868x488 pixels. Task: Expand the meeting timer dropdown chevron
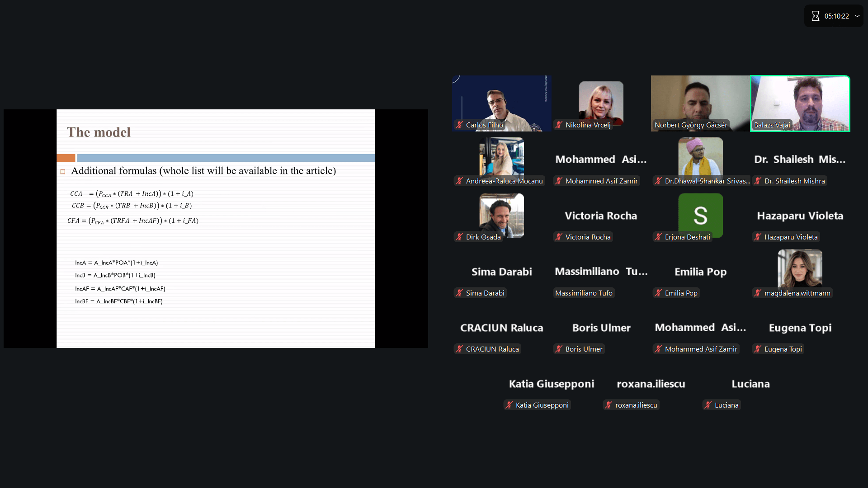857,16
